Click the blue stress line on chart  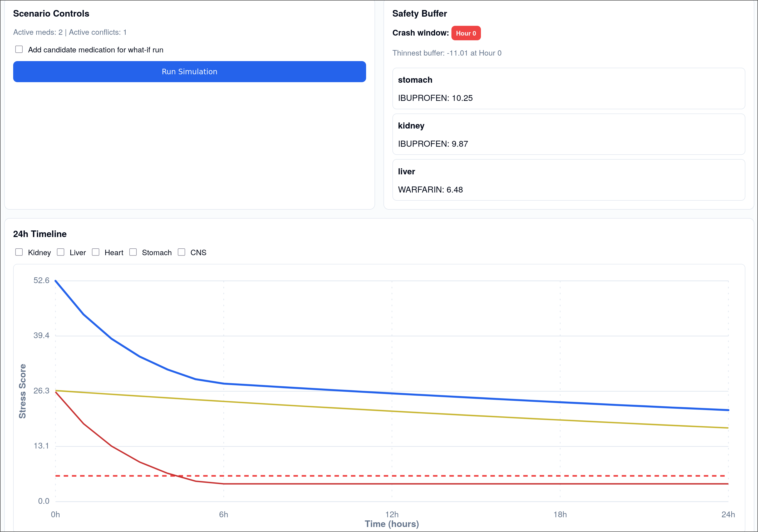pyautogui.click(x=392, y=393)
